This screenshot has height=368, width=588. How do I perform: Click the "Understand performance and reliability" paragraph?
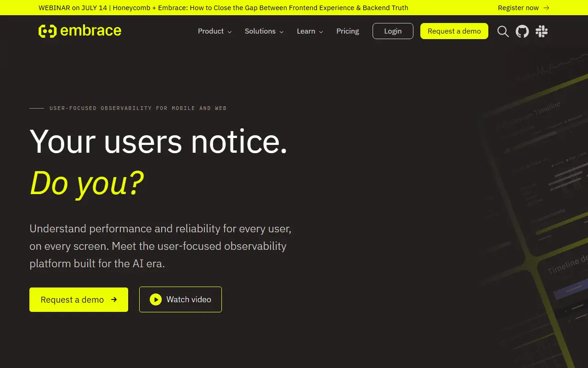160,246
